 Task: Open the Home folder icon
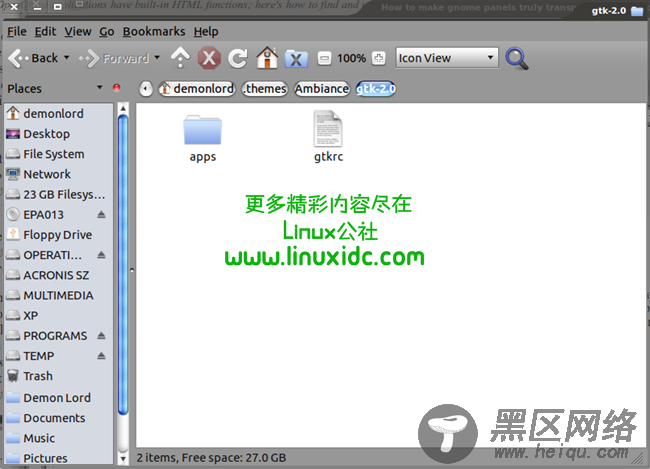click(x=267, y=58)
